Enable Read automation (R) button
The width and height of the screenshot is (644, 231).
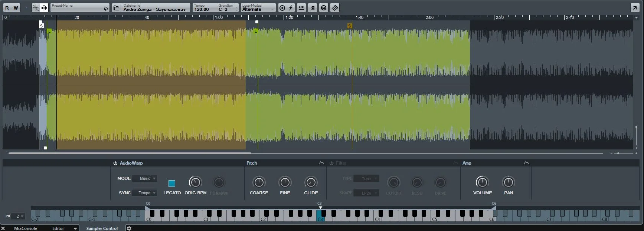(x=7, y=8)
